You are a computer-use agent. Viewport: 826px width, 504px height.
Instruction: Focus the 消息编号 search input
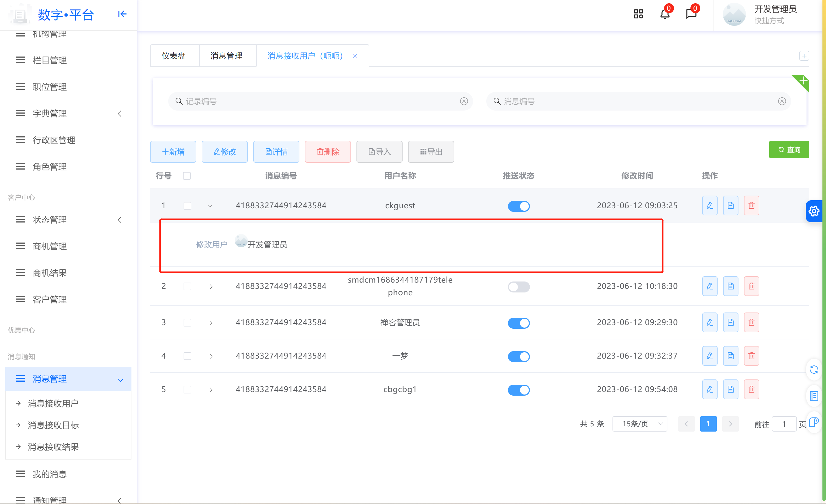(638, 101)
